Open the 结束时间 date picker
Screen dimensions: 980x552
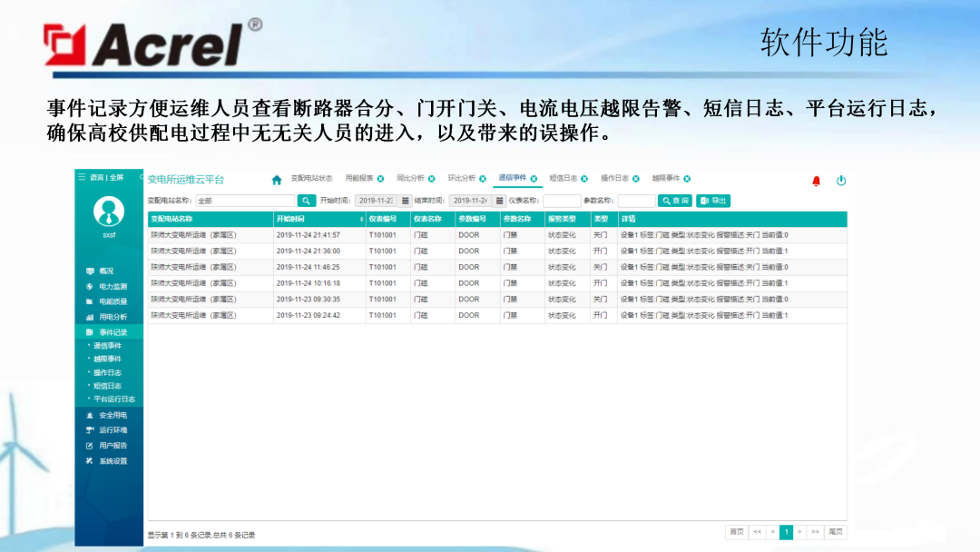point(472,201)
